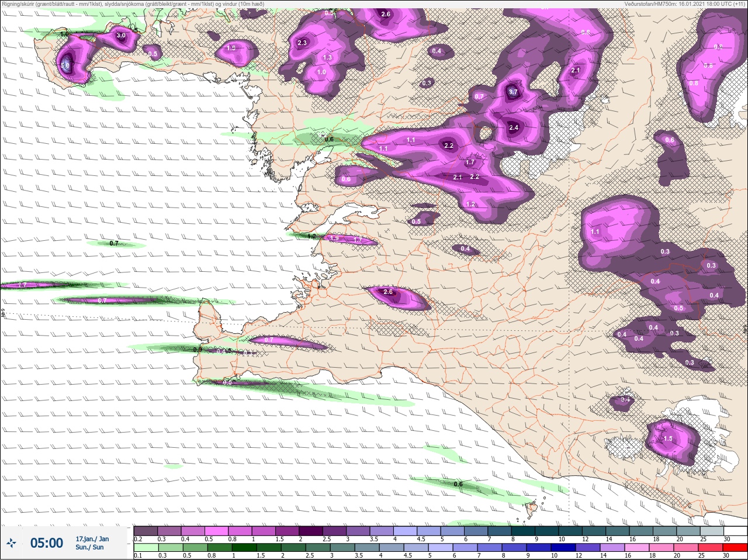748x560 pixels.
Task: Select the rain legend swatch labeled 14
Action: (x=612, y=548)
